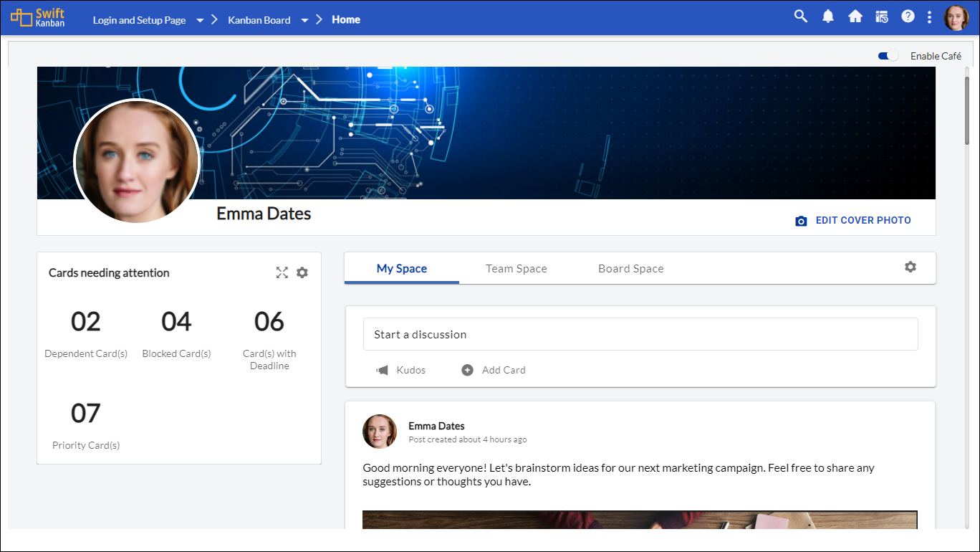Open the Help question mark icon

point(908,16)
